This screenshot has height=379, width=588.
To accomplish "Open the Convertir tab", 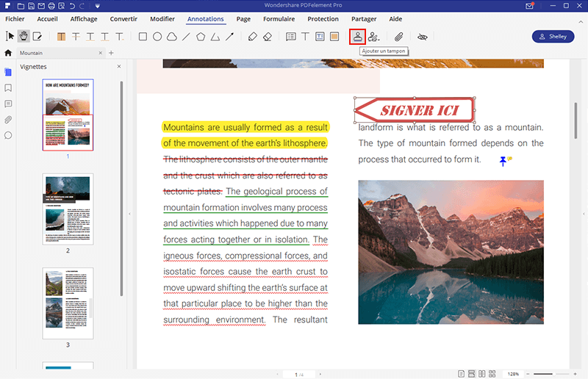I will tap(123, 19).
